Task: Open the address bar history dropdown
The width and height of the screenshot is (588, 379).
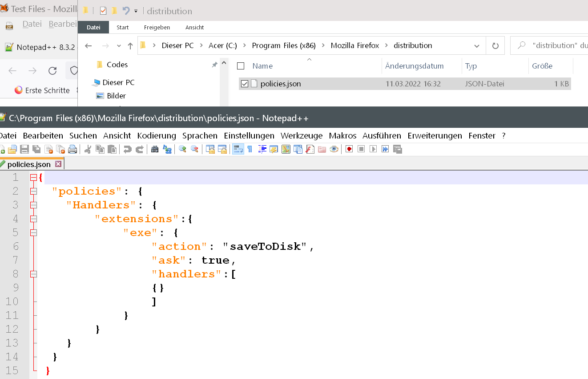Action: click(477, 46)
